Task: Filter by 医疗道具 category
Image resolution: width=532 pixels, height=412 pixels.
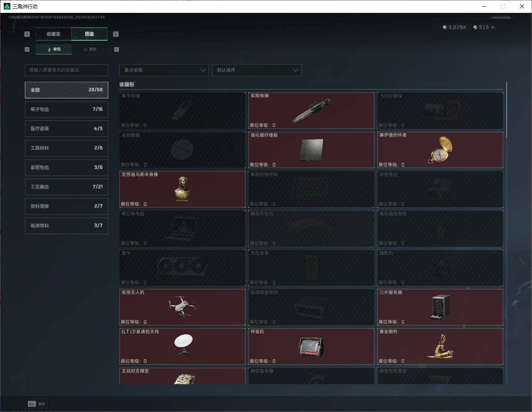Action: [66, 129]
